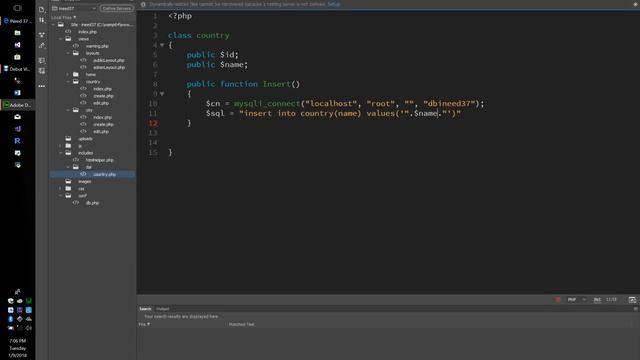
Task: Click the mysqli_connect function in code
Action: click(x=267, y=104)
